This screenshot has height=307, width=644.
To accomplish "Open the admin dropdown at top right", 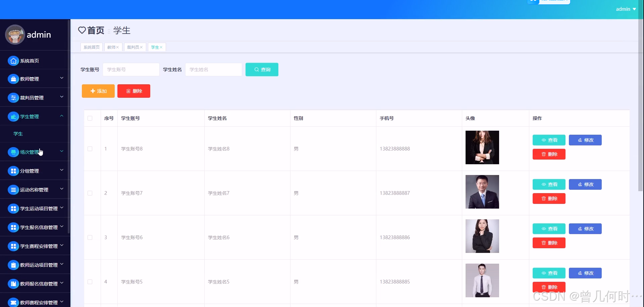I will [x=626, y=9].
